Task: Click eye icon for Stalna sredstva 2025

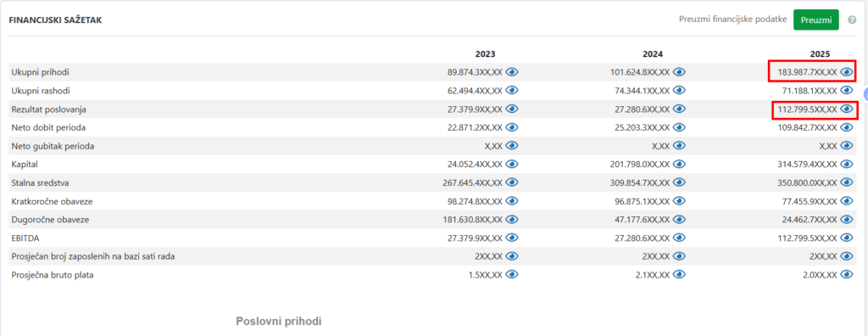Action: tap(847, 182)
